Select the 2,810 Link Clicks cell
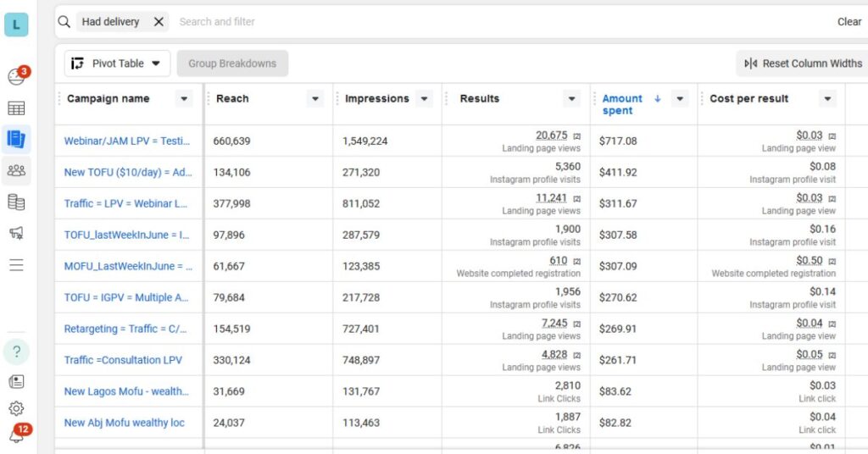 point(568,386)
